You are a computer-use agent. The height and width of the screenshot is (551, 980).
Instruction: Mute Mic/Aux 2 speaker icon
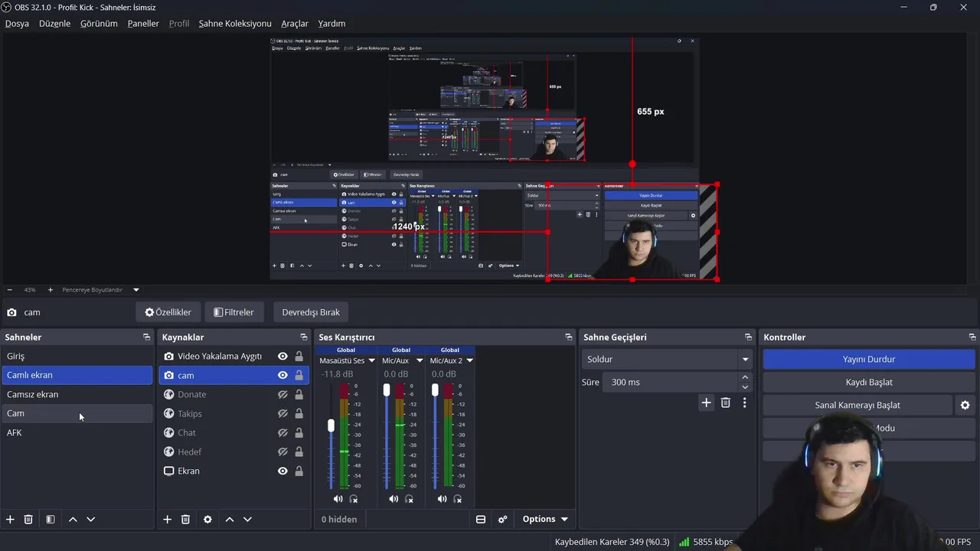442,499
